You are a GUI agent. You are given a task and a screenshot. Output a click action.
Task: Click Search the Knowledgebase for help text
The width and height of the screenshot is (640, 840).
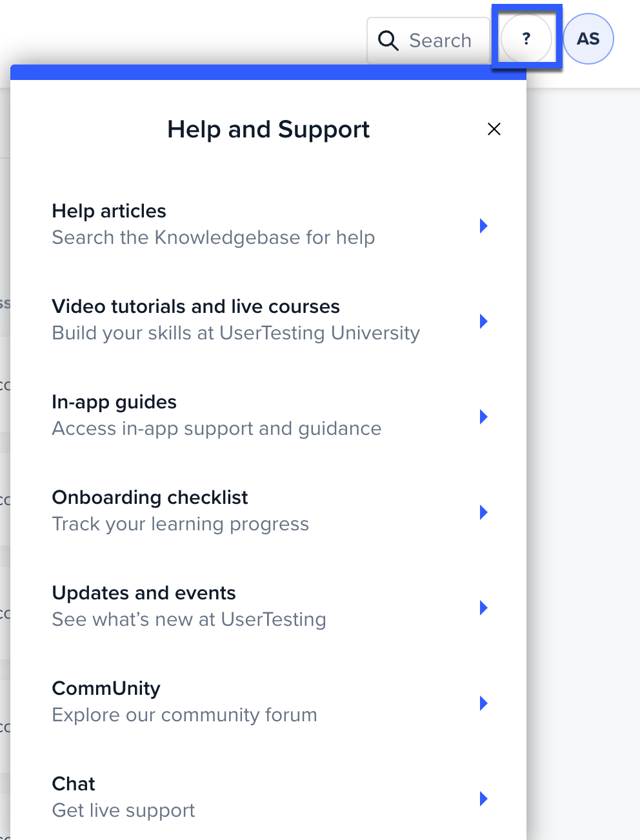pos(214,237)
